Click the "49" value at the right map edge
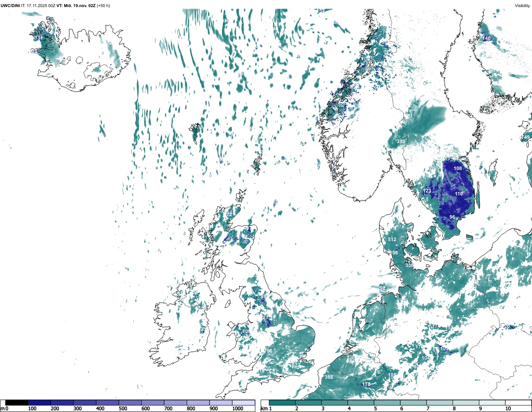Image resolution: width=532 pixels, height=412 pixels. click(527, 137)
